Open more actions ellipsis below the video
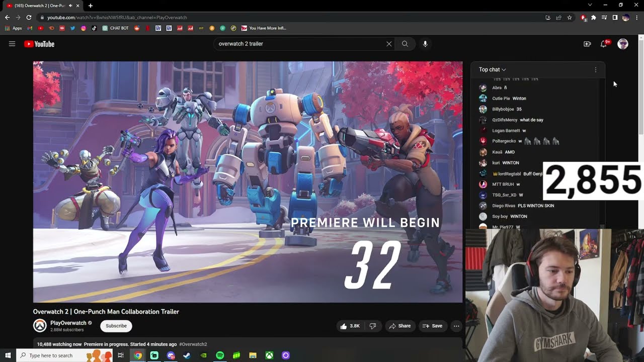The height and width of the screenshot is (362, 644). [x=456, y=326]
